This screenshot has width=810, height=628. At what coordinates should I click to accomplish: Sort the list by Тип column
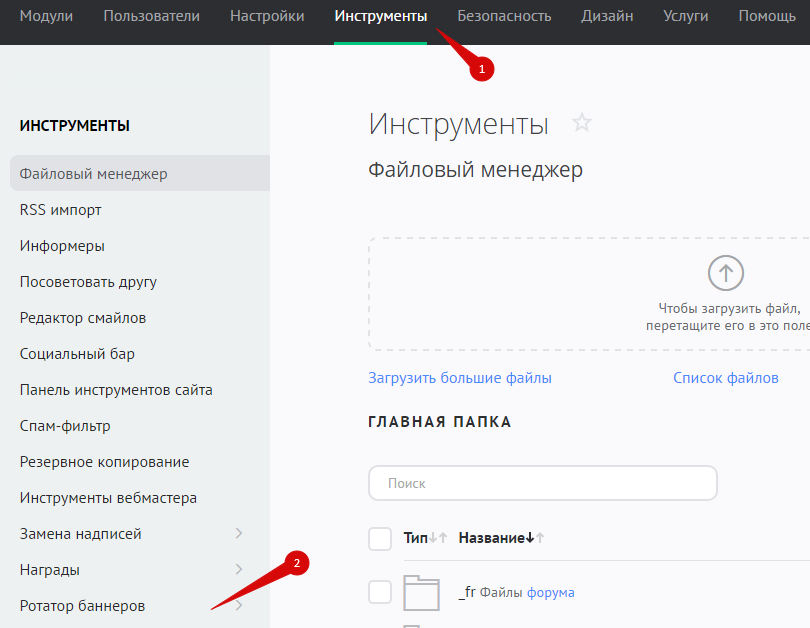point(416,539)
